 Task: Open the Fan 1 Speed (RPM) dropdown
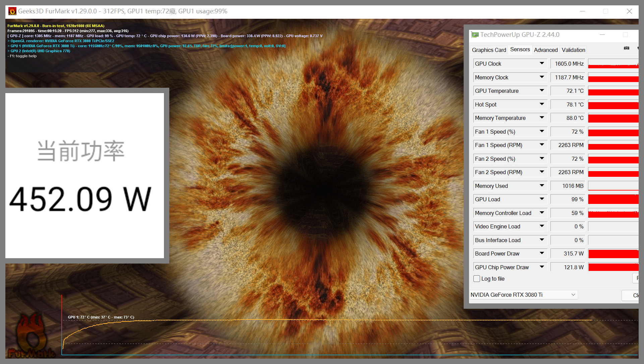pyautogui.click(x=542, y=145)
